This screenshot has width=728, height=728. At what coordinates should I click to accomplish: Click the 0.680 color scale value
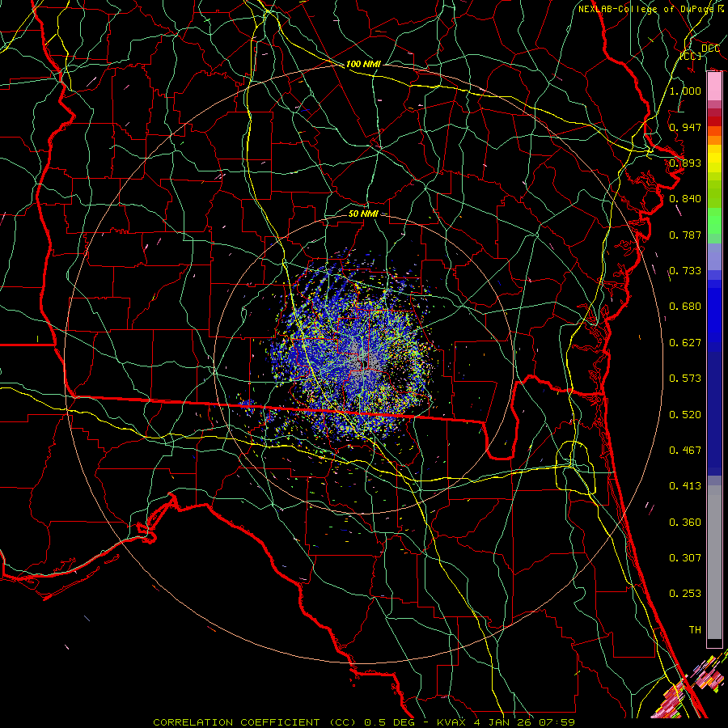685,307
